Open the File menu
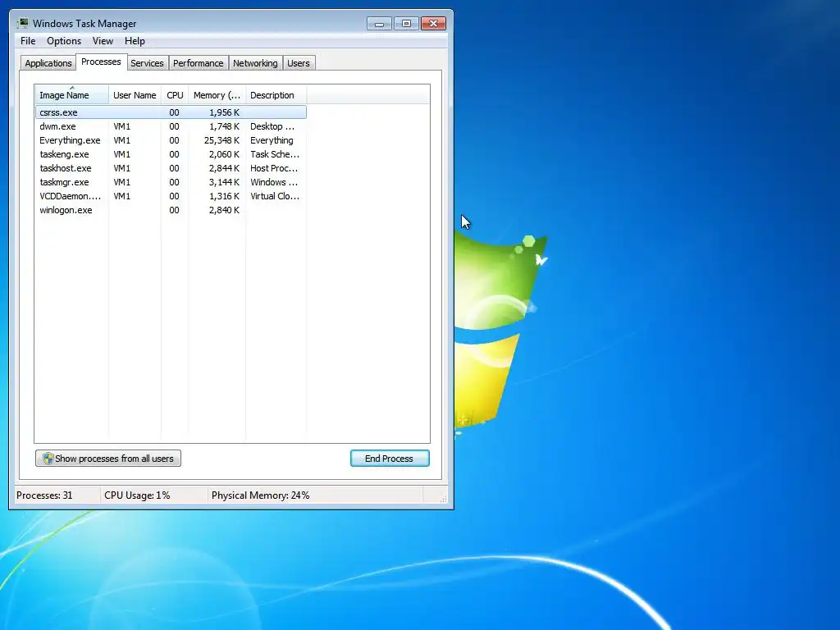The width and height of the screenshot is (840, 630). (28, 41)
